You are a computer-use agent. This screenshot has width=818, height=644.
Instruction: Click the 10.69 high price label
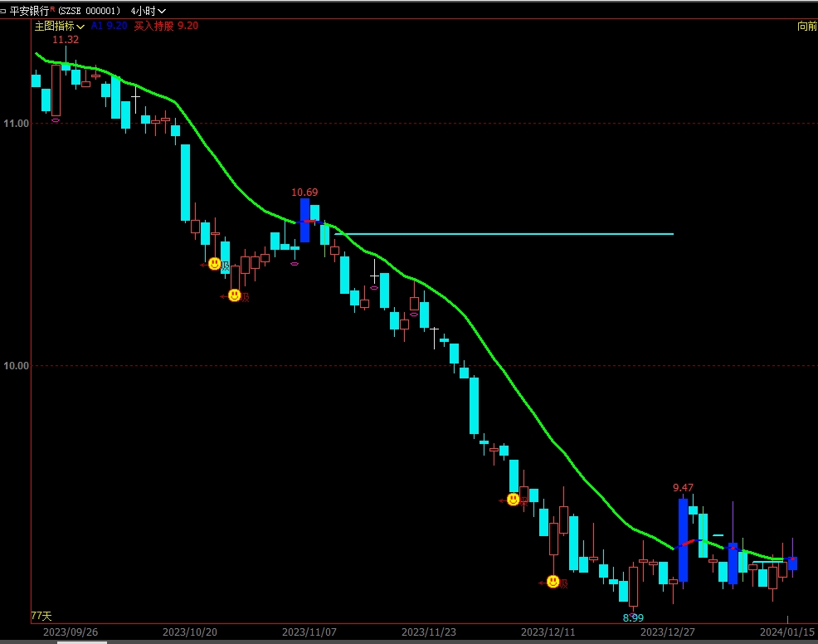304,193
